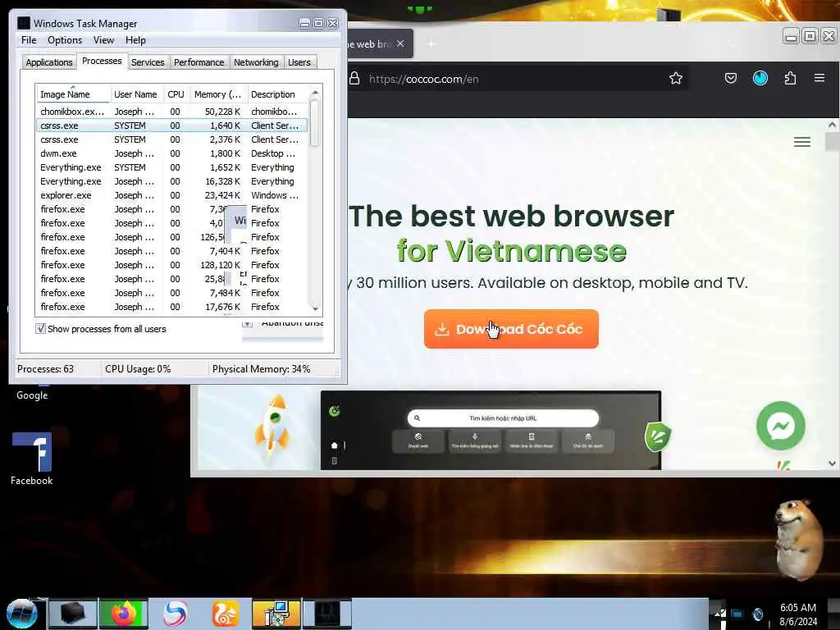840x630 pixels.
Task: Select the explorer.exe process row
Action: click(x=171, y=195)
